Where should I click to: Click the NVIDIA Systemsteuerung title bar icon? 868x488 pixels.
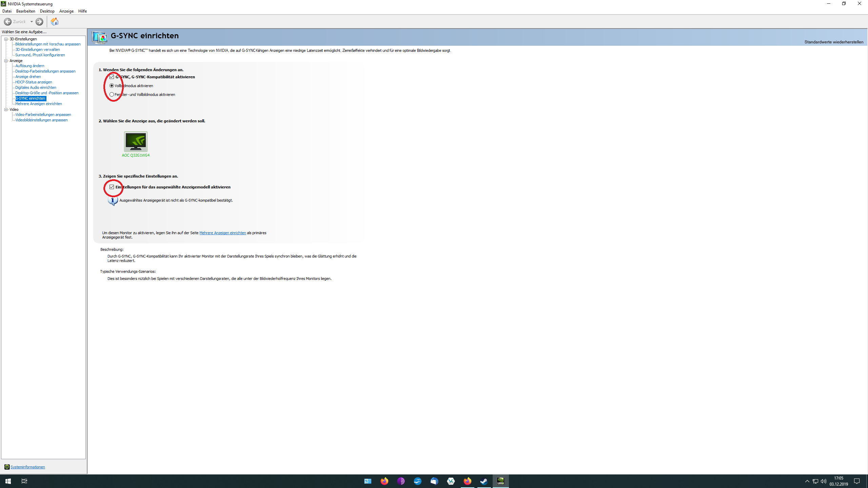[x=3, y=4]
